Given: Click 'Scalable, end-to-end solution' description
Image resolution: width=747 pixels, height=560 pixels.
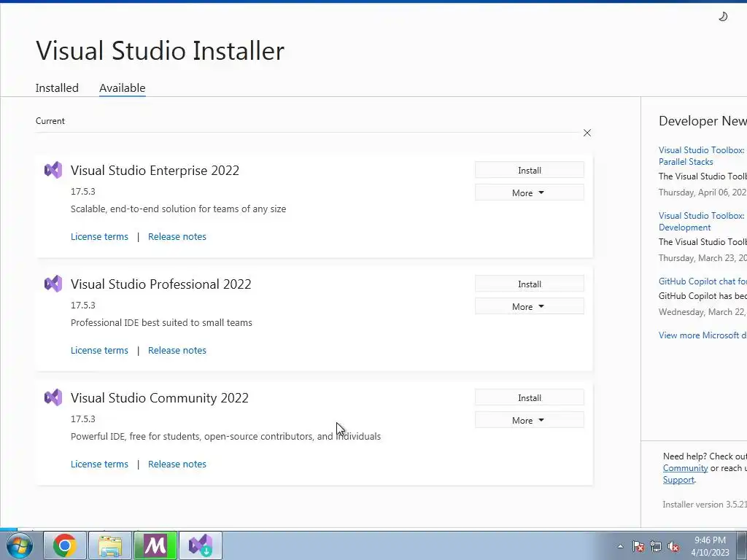Looking at the screenshot, I should pos(178,209).
